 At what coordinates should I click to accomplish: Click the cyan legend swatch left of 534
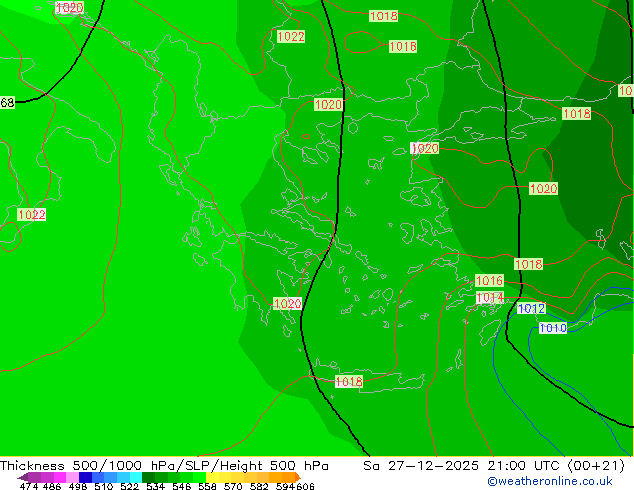coord(136,477)
